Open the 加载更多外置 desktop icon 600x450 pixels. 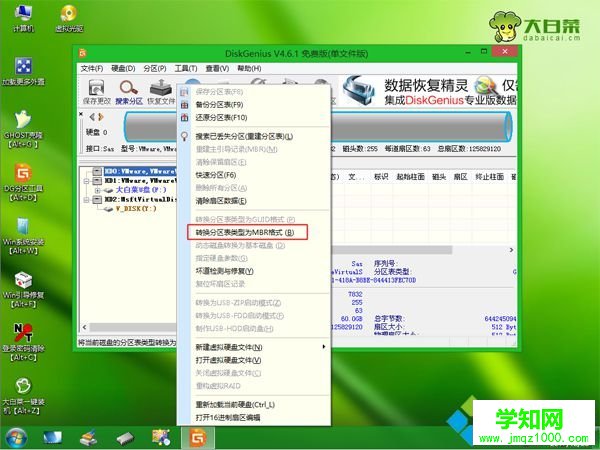[x=23, y=71]
